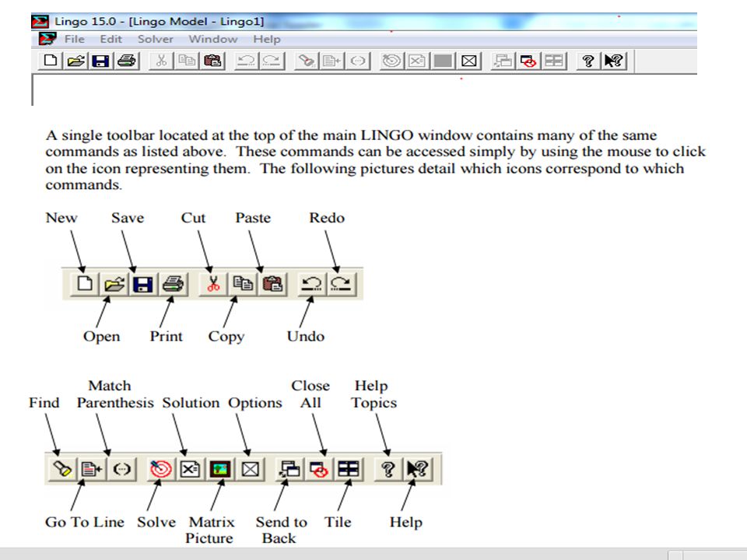Click Find flashlight icon in labeled diagram
The image size is (747, 560).
pyautogui.click(x=62, y=470)
